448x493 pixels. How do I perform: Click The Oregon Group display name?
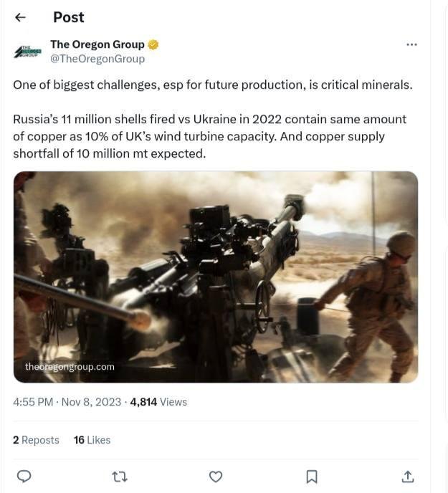[97, 44]
